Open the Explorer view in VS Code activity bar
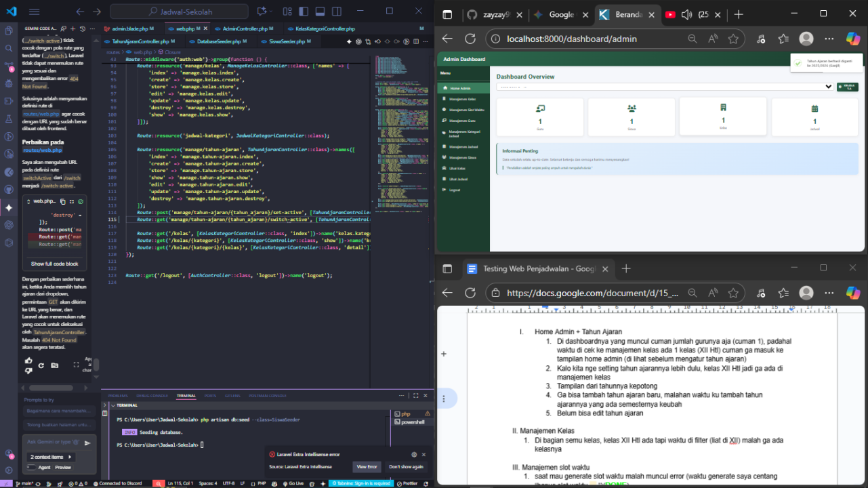Viewport: 868px width, 488px height. coord(9,30)
